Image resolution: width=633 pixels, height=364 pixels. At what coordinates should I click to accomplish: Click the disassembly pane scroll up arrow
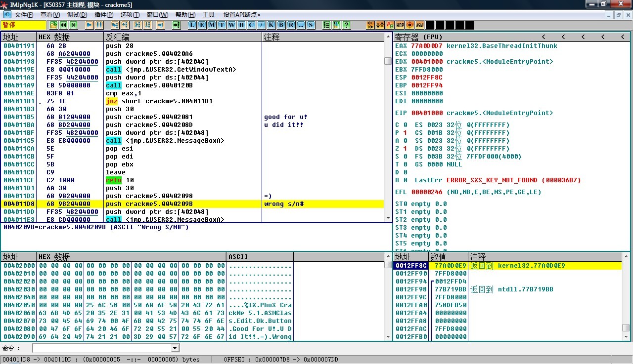[388, 37]
